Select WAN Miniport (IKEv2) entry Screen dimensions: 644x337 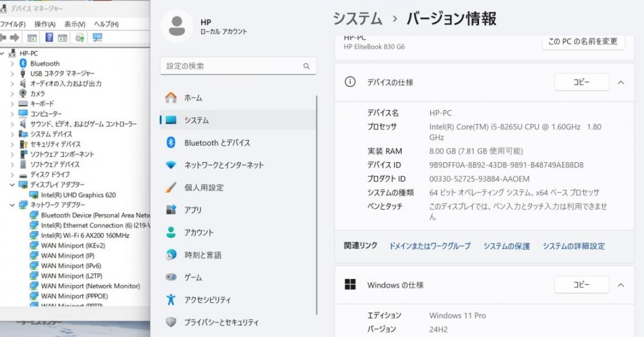click(x=73, y=246)
